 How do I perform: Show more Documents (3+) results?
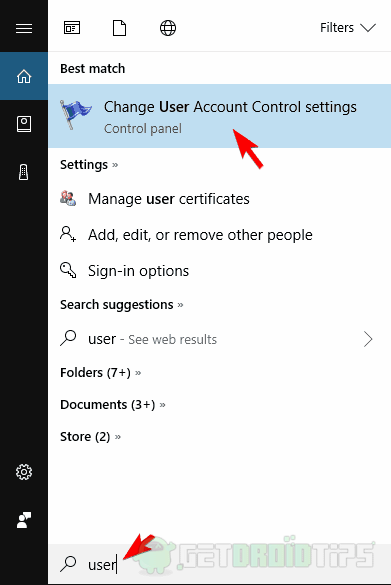(x=113, y=405)
